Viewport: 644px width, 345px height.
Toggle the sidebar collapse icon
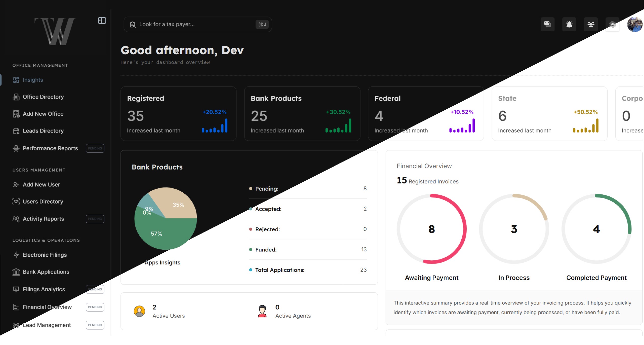(x=102, y=21)
